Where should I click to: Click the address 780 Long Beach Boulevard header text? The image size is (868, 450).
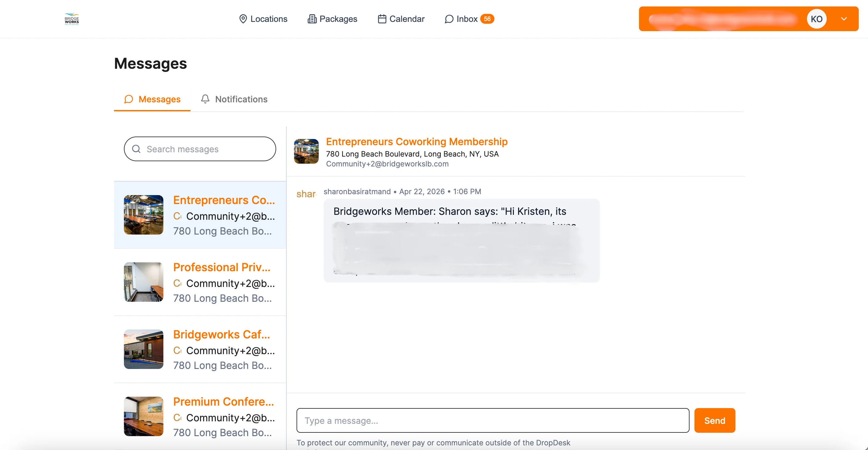tap(412, 154)
